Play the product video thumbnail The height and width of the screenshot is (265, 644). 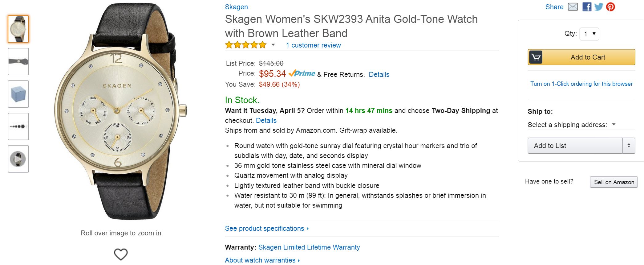(18, 159)
